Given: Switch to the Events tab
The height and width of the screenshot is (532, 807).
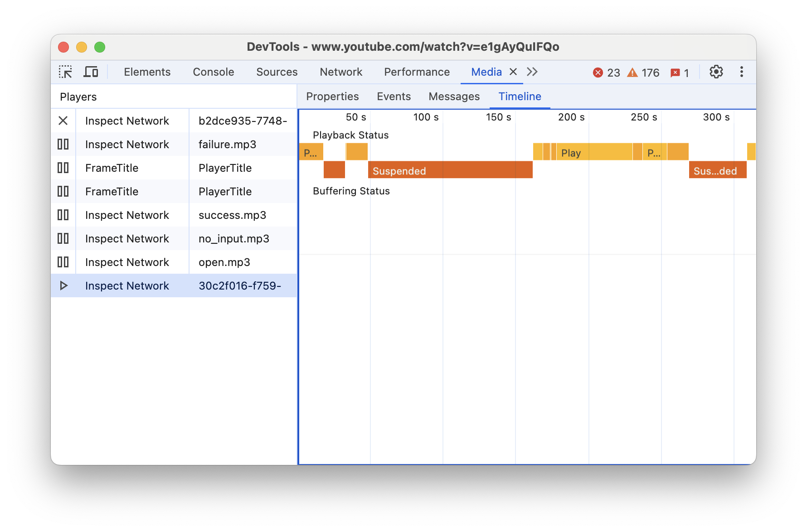Looking at the screenshot, I should click(393, 96).
